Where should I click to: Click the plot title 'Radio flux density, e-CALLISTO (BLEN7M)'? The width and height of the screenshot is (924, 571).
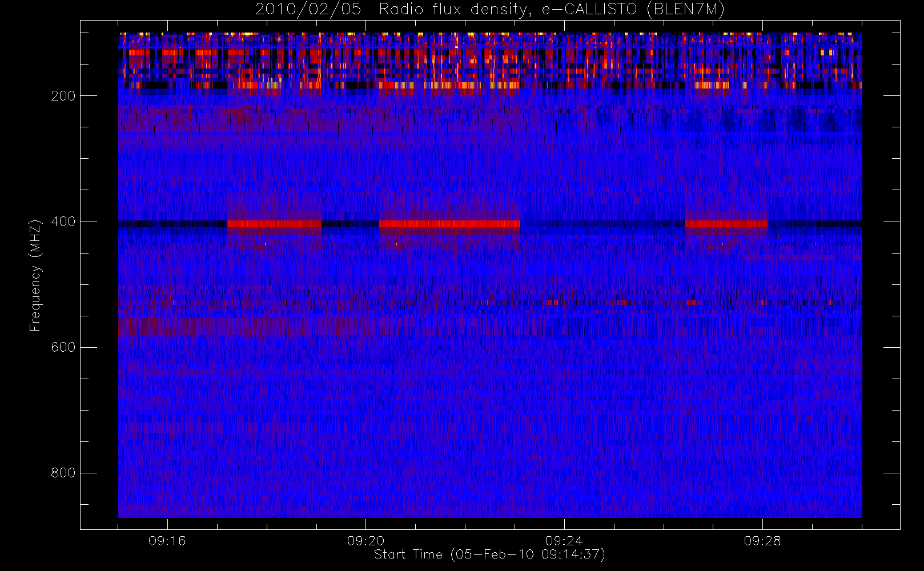pyautogui.click(x=552, y=10)
